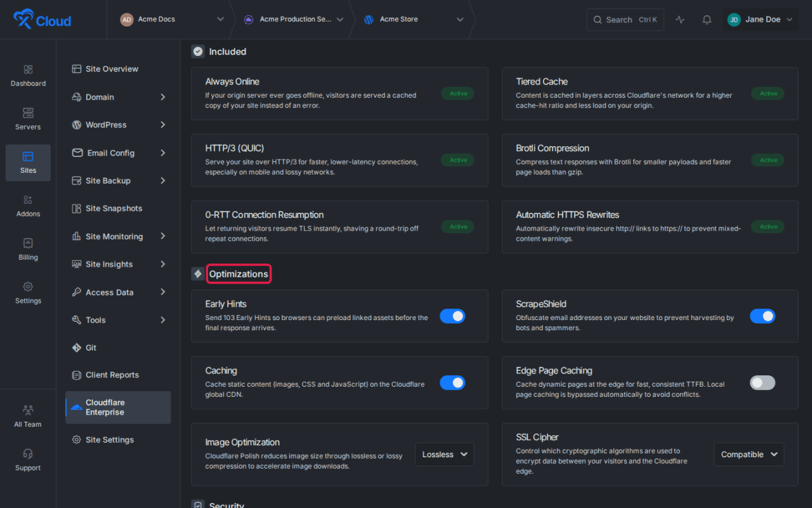This screenshot has width=812, height=508.
Task: Expand the Domain submenu chevron
Action: point(163,97)
